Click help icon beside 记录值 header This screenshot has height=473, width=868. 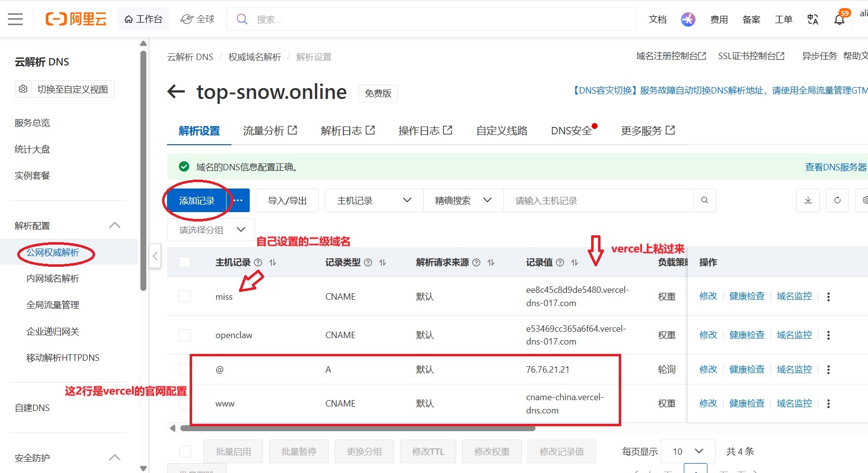click(560, 263)
